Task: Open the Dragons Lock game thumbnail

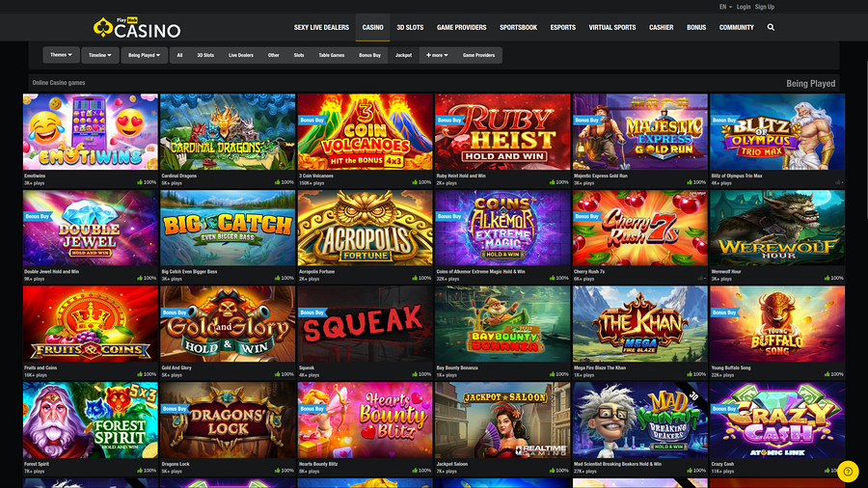Action: tap(228, 420)
